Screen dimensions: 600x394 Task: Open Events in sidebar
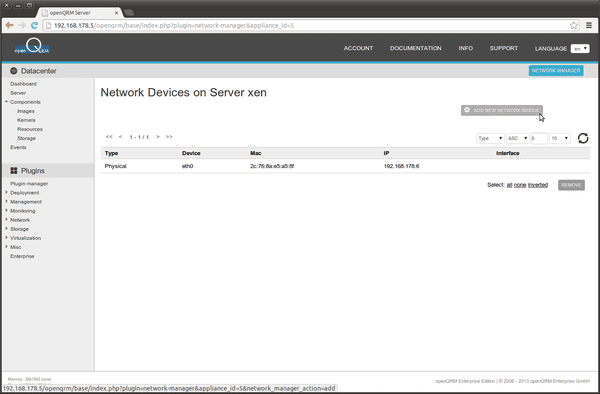pyautogui.click(x=18, y=147)
